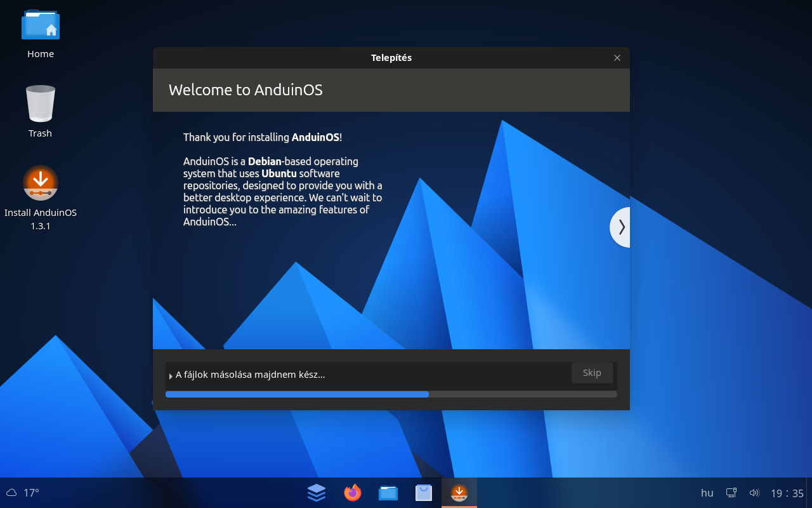
Task: Click the status text A fájlok másolása majdnem kész
Action: pyautogui.click(x=250, y=375)
